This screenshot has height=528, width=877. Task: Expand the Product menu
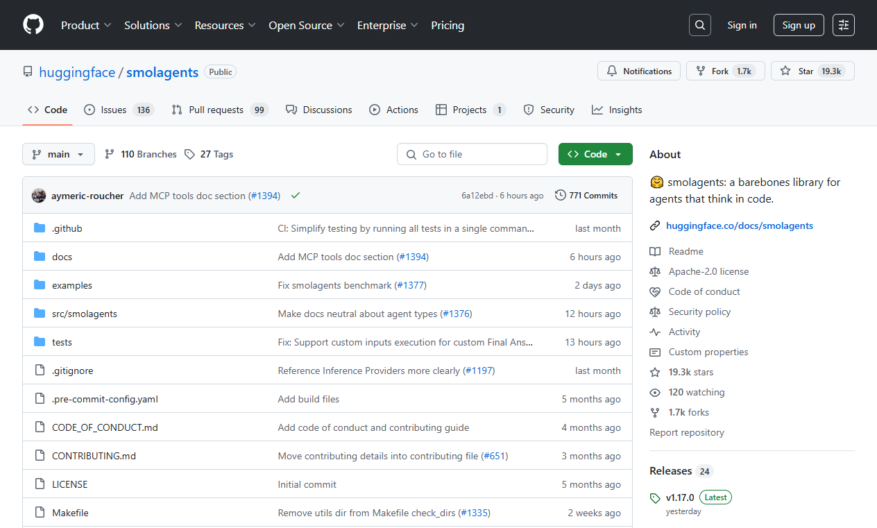pyautogui.click(x=86, y=25)
